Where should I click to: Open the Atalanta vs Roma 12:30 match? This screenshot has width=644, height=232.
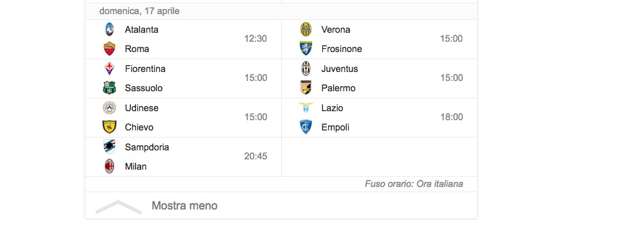click(x=183, y=39)
